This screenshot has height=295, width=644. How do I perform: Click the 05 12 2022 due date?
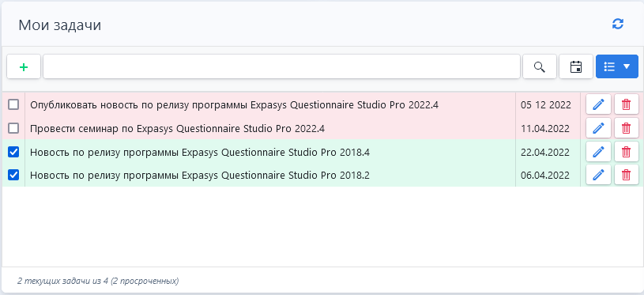pos(545,104)
